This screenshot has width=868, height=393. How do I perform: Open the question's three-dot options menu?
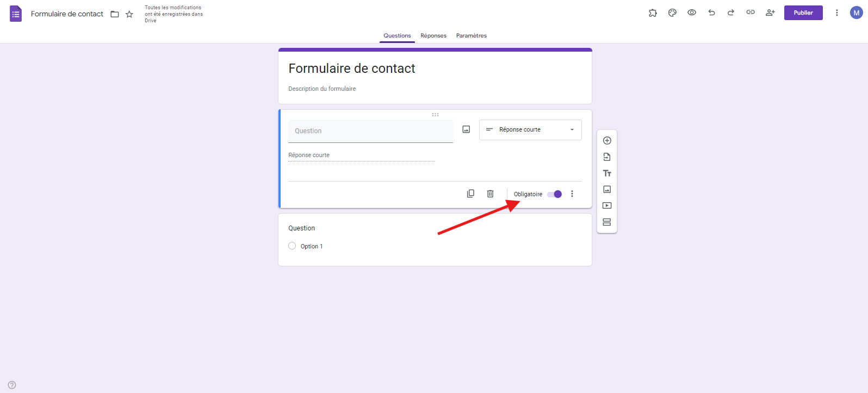click(x=572, y=194)
